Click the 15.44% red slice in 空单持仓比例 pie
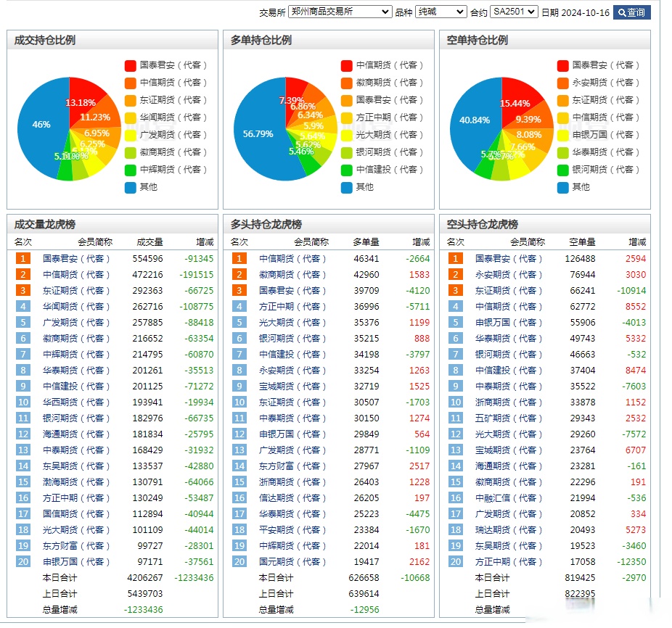The width and height of the screenshot is (672, 628). point(515,103)
